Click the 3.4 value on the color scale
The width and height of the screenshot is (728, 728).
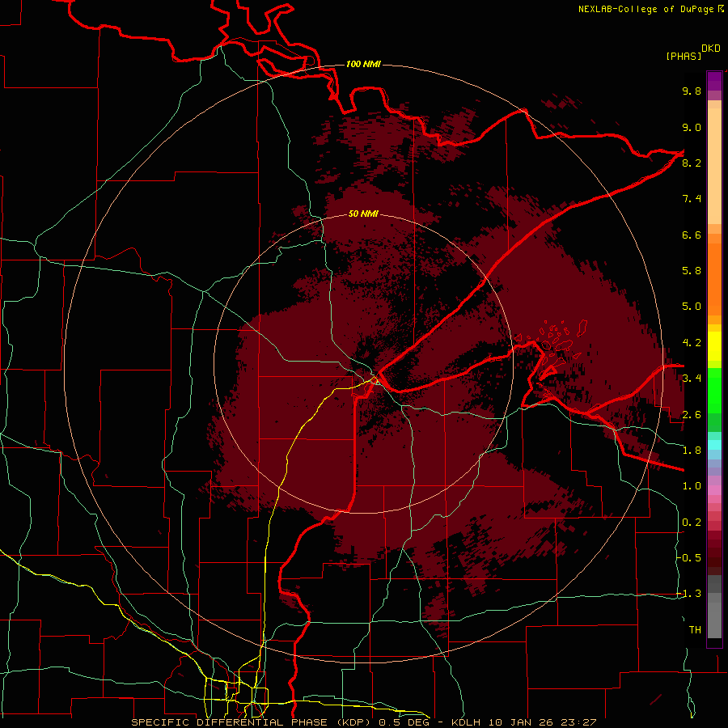pos(692,379)
